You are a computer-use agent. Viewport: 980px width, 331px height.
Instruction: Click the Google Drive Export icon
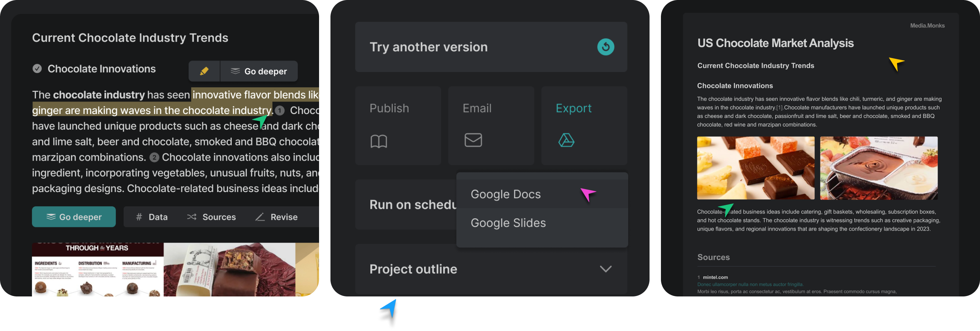pos(566,140)
